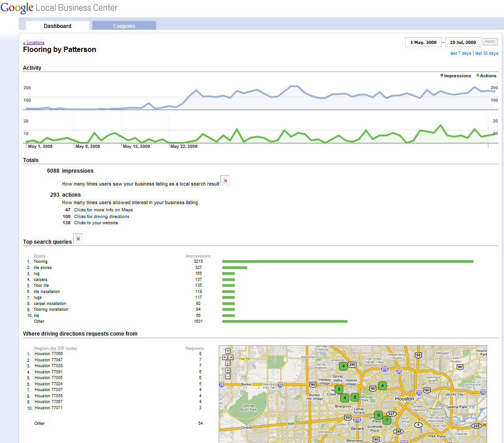Click 'Clicks for driving directions' line
The image size is (504, 443).
102,216
